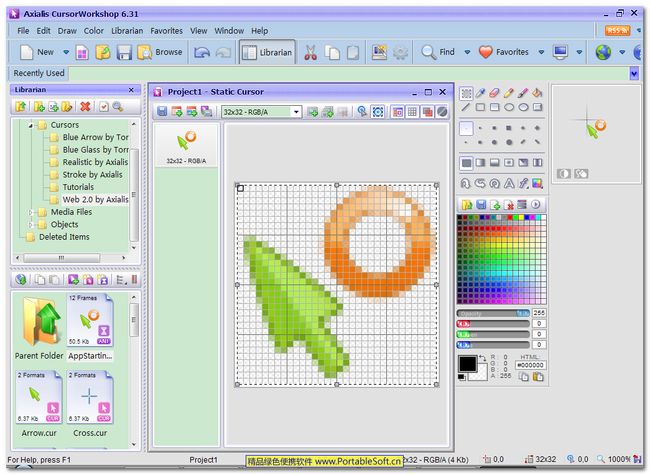Viewport: 650px width, 475px height.
Task: Click the search magnifier icon in Librarian toolbar
Action: (x=118, y=107)
